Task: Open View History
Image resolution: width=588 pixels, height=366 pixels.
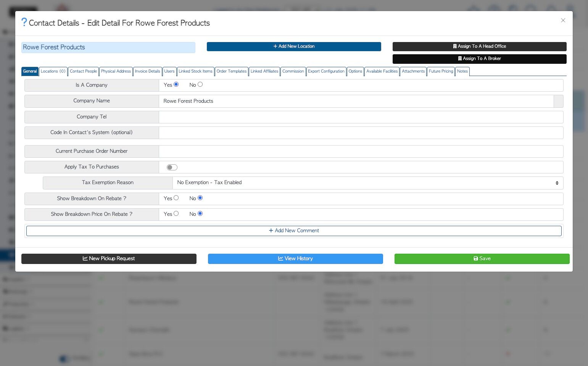Action: 295,259
